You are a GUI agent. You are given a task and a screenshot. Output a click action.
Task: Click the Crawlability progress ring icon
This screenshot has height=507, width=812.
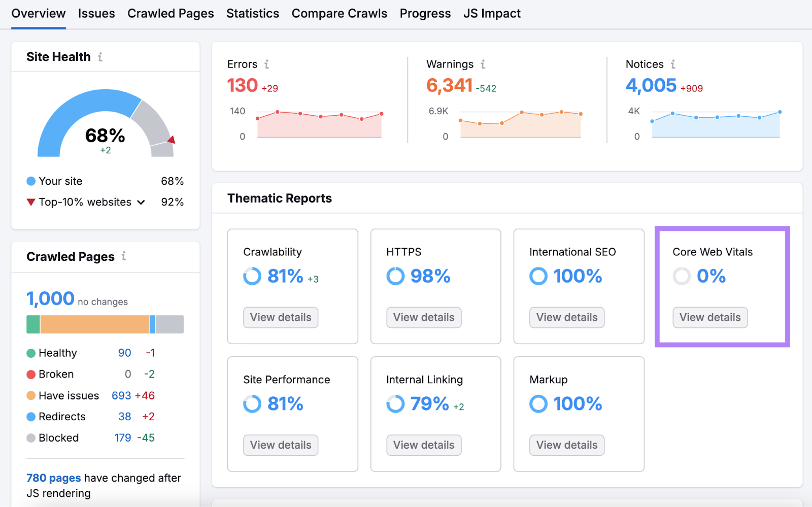coord(252,277)
